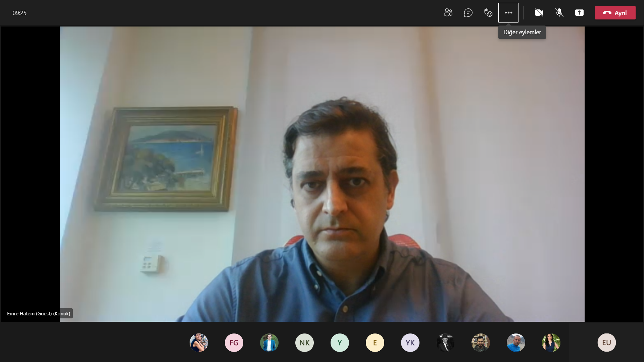
Task: Select the EU participant avatar
Action: (606, 343)
